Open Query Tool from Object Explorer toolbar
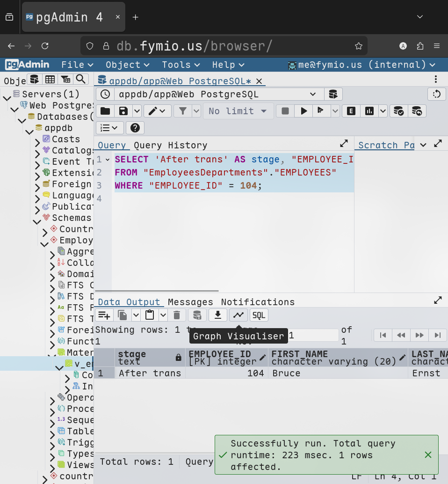 [34, 79]
